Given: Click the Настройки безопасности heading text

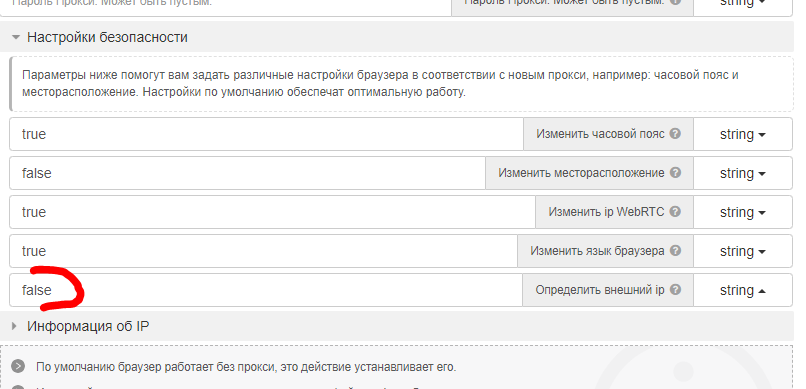Looking at the screenshot, I should tap(107, 38).
